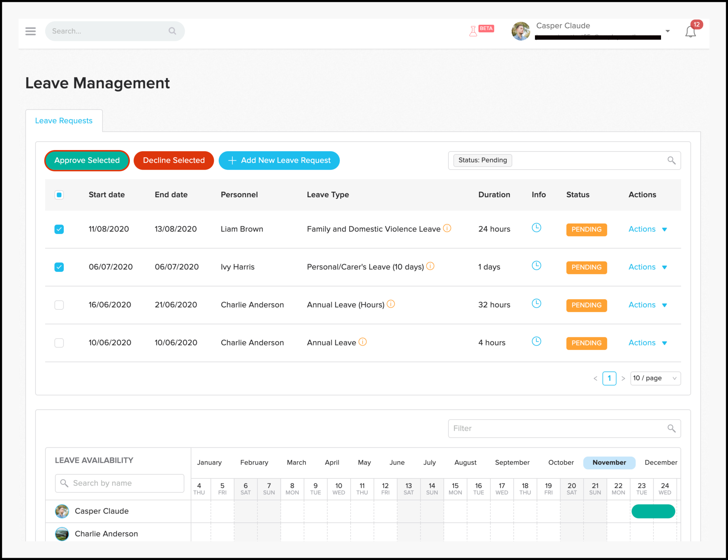The image size is (728, 560).
Task: Click the Approve Selected button
Action: (x=87, y=160)
